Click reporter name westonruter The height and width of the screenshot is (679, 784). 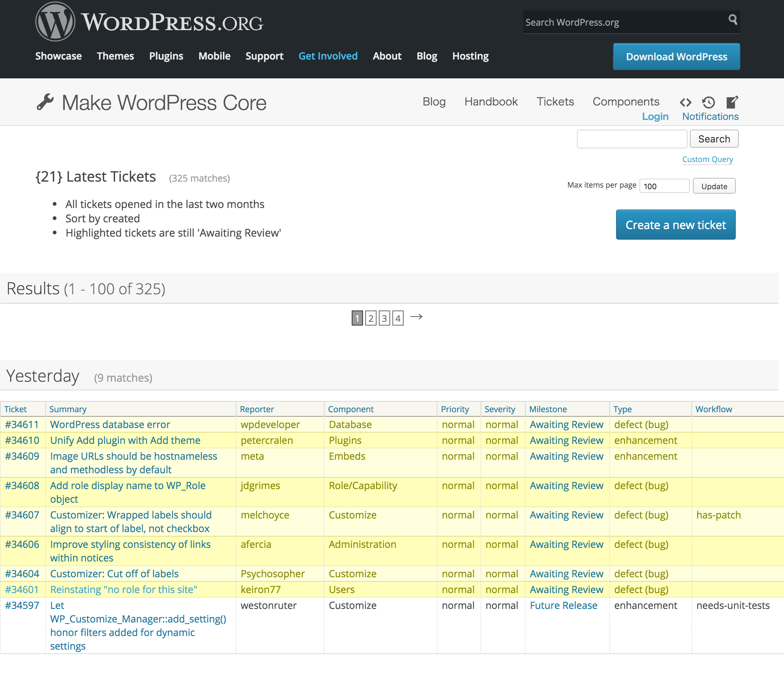click(269, 606)
